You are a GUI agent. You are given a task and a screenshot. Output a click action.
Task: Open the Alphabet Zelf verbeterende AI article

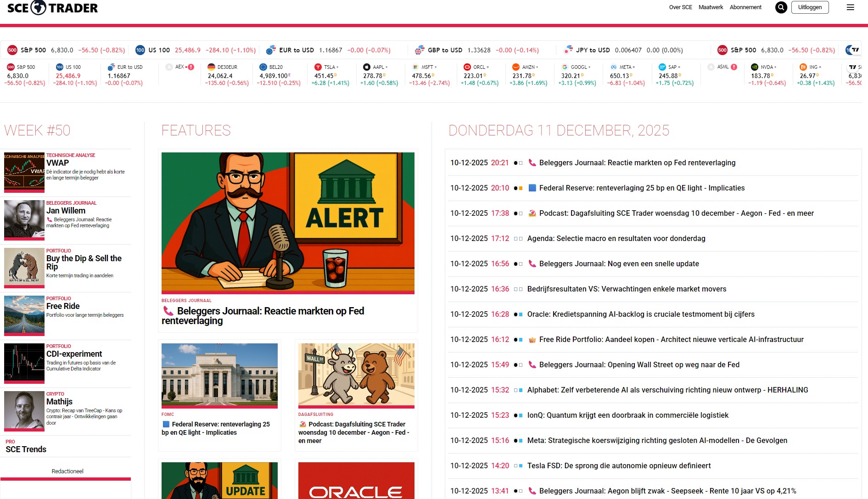click(667, 390)
